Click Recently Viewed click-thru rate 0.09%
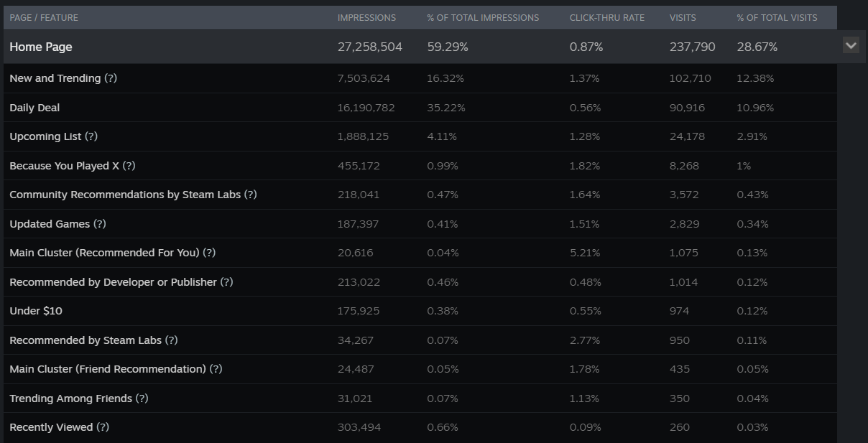The width and height of the screenshot is (868, 443). tap(585, 427)
